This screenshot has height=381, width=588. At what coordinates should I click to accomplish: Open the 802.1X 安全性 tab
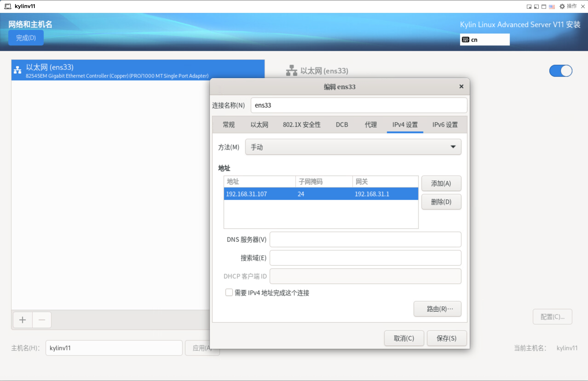coord(301,125)
